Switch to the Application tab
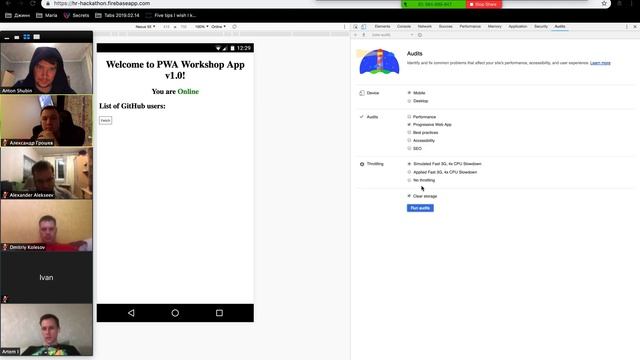 click(518, 27)
